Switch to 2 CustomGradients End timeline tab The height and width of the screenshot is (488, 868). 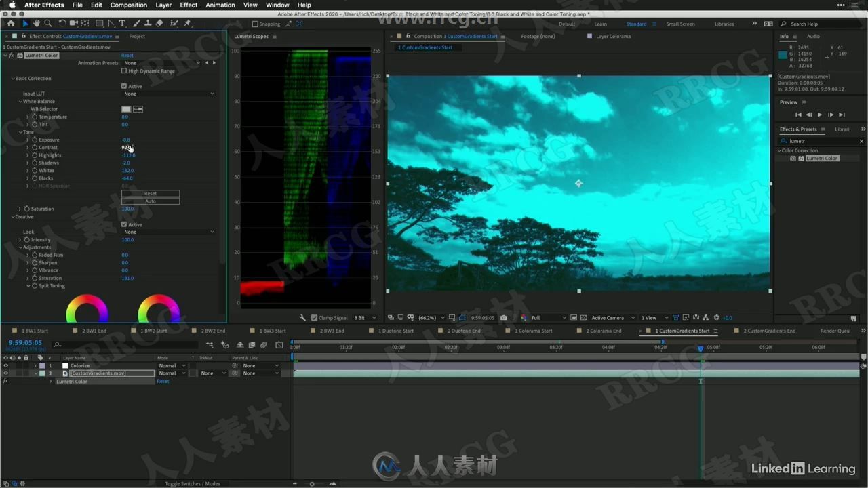coord(770,331)
